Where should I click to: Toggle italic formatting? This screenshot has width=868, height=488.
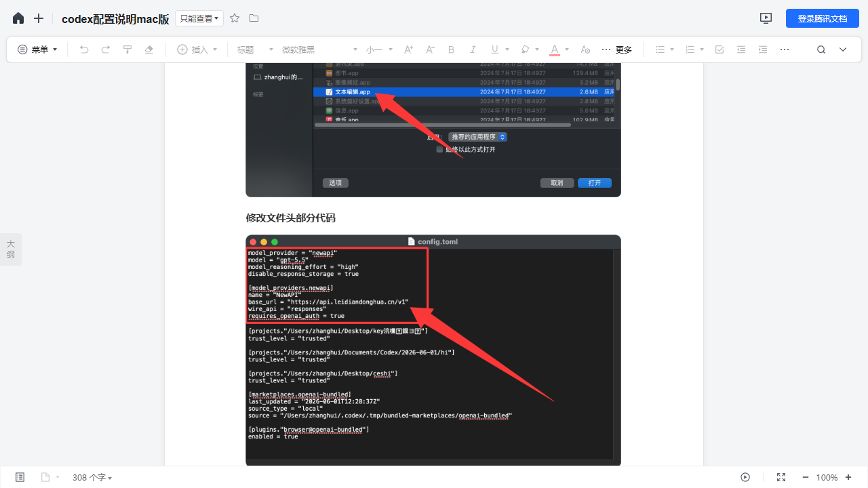473,49
